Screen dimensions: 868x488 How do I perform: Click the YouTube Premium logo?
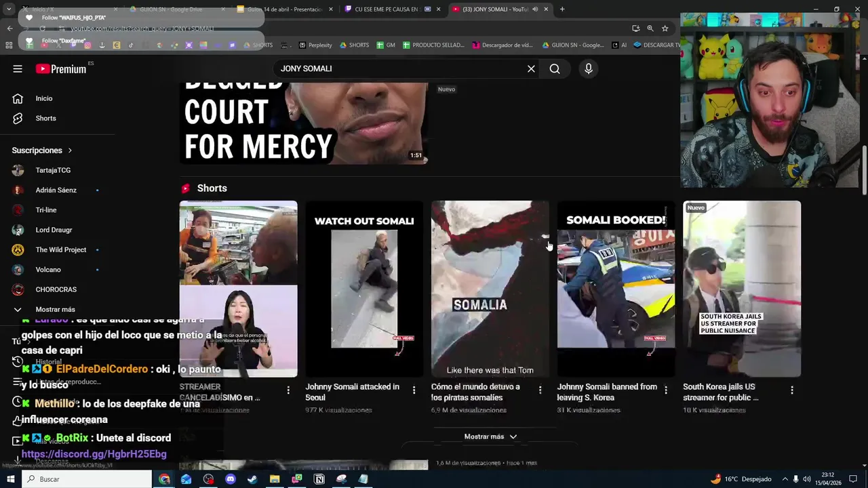[61, 68]
